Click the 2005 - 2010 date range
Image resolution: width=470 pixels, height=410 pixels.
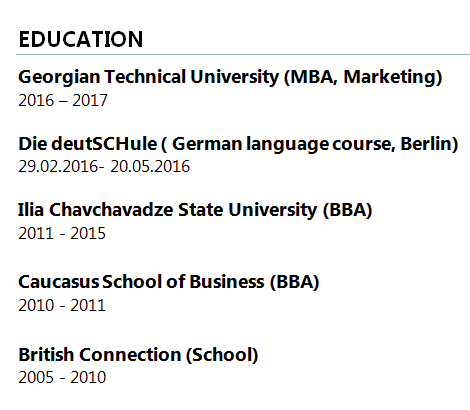tap(62, 377)
